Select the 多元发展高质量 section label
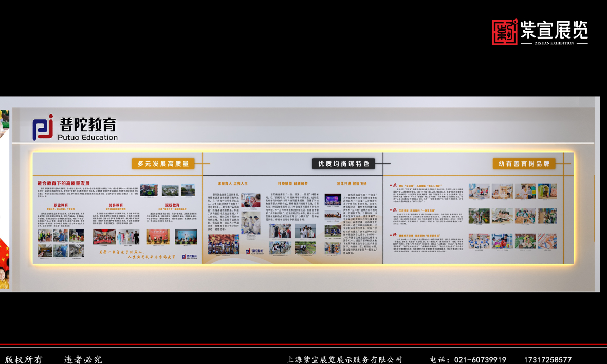The image size is (607, 364). (163, 164)
